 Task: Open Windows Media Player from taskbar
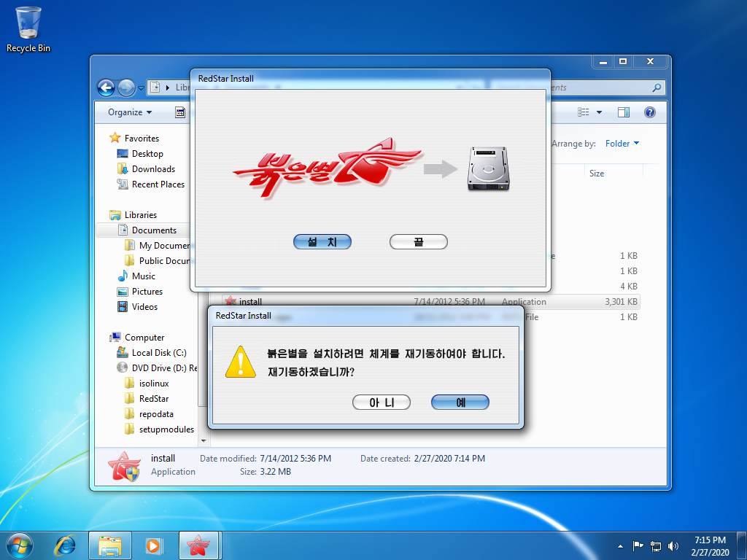coord(154,545)
